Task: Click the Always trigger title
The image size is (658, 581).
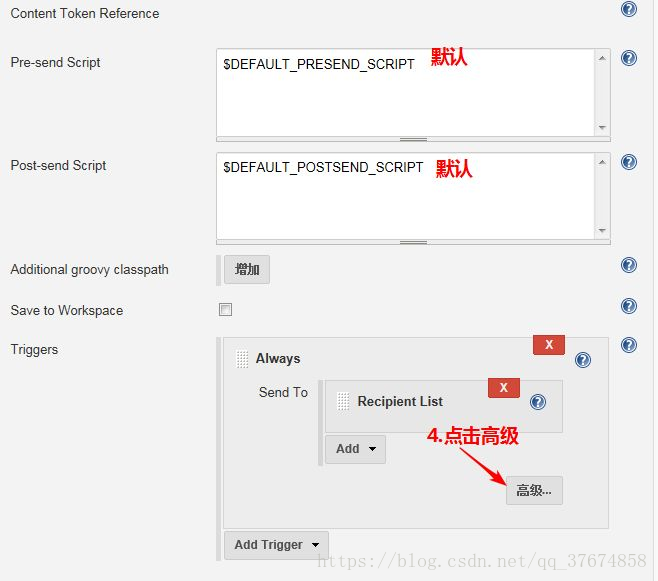Action: 278,359
